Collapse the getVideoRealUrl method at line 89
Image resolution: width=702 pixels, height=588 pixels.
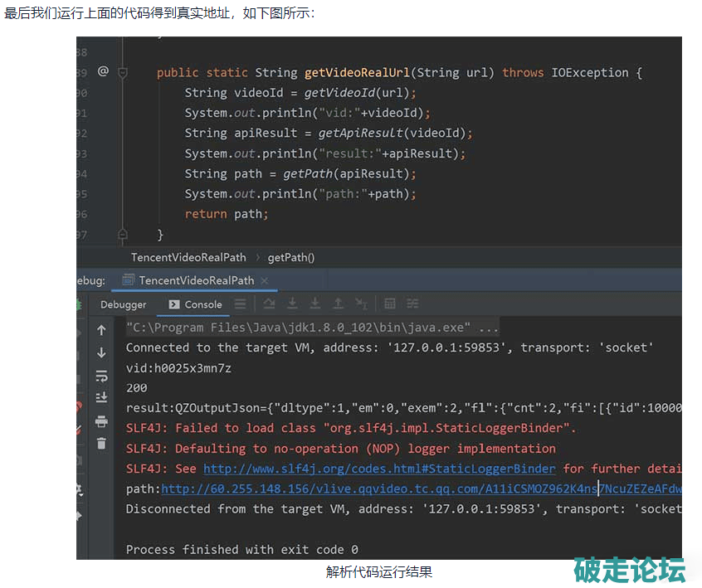(x=123, y=73)
